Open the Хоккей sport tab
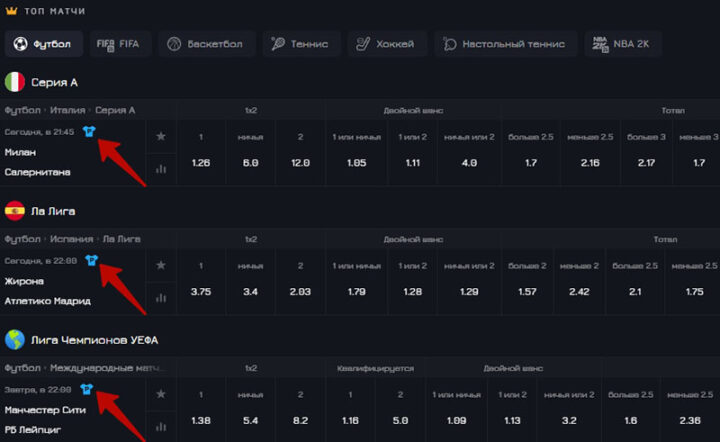The width and height of the screenshot is (720, 442). pyautogui.click(x=388, y=44)
